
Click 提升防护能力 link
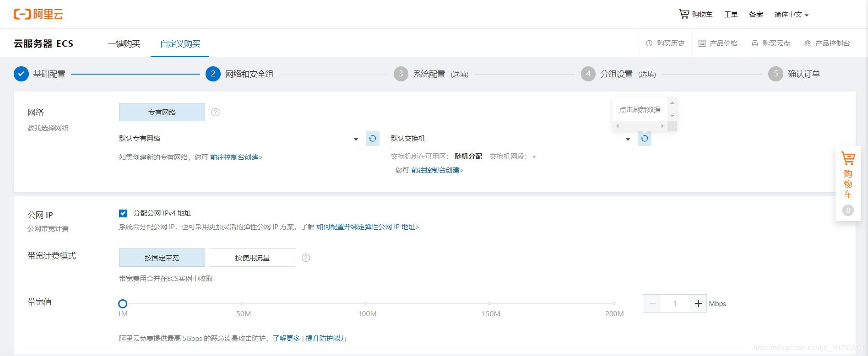tap(326, 339)
